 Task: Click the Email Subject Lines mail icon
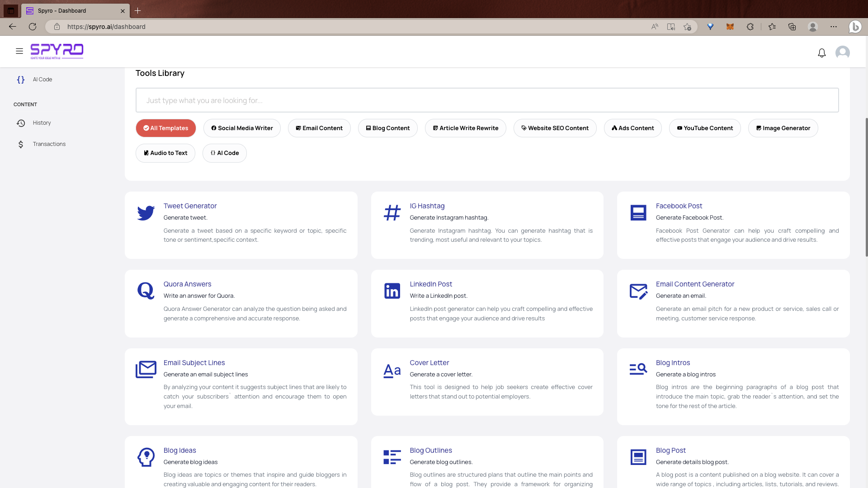pos(146,370)
